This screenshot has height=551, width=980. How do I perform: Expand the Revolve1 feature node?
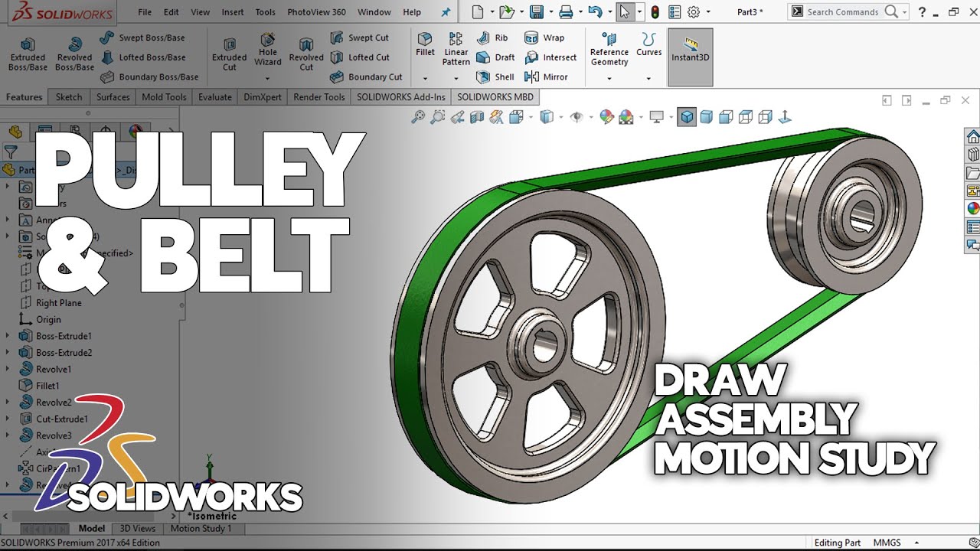point(8,369)
